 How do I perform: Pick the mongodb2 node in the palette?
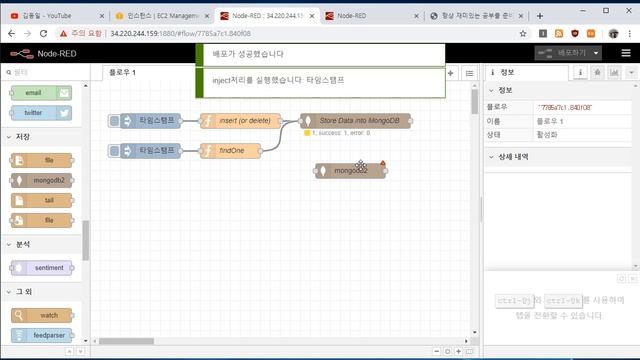point(41,180)
